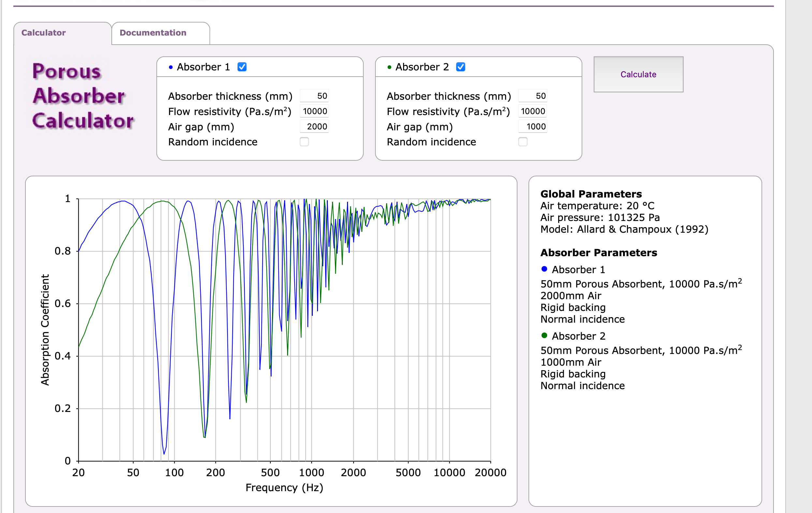This screenshot has width=812, height=513.
Task: Click the 'Frequency (Hz)' axis label
Action: pos(284,488)
